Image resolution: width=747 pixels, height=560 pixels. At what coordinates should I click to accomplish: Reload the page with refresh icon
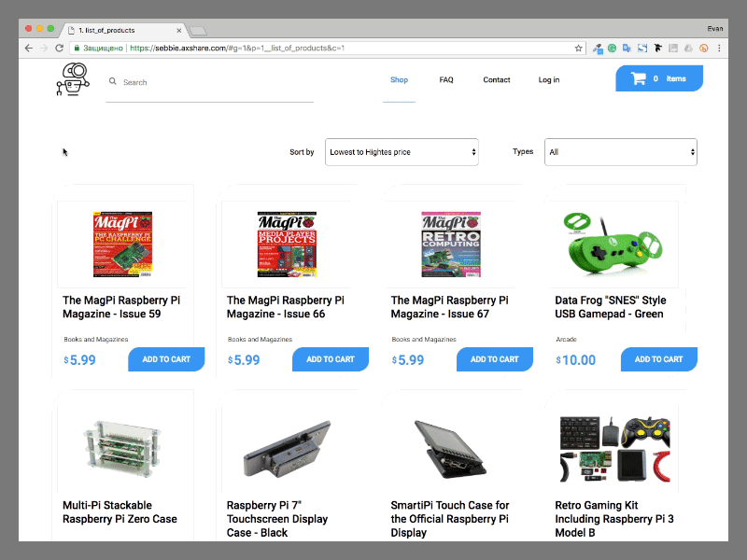[x=59, y=49]
